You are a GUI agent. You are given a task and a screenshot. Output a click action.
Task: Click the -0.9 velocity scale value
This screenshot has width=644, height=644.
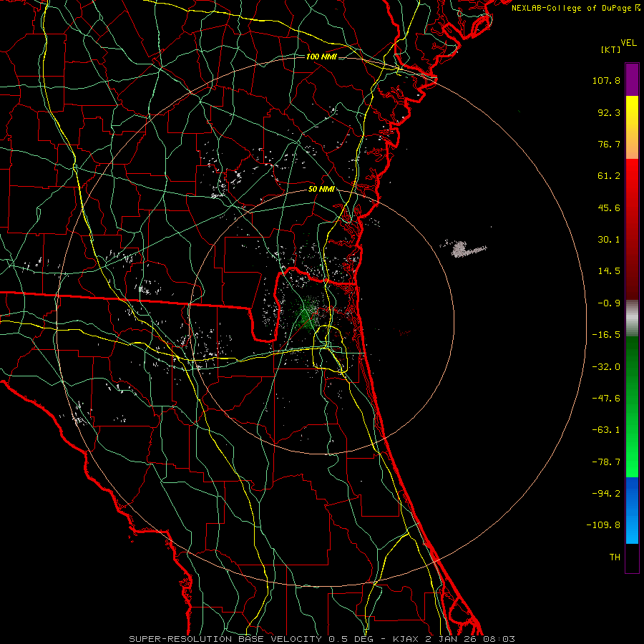click(609, 303)
